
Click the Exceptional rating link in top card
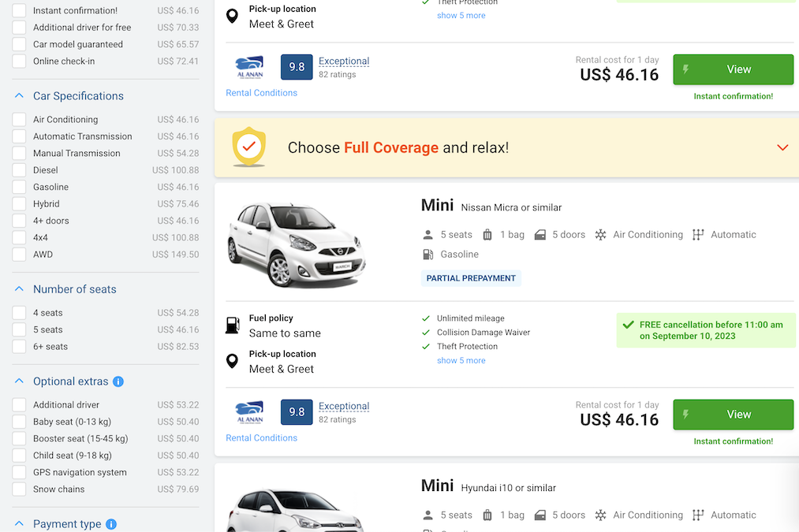tap(344, 61)
